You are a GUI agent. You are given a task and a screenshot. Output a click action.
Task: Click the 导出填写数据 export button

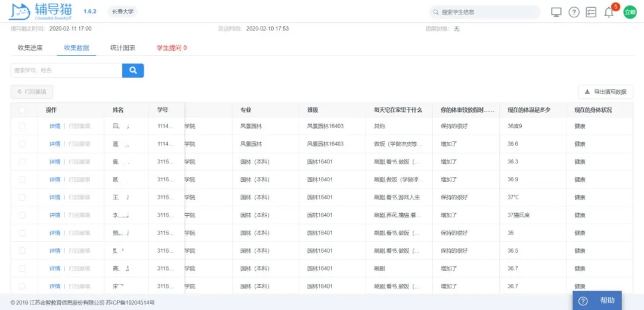tap(605, 92)
